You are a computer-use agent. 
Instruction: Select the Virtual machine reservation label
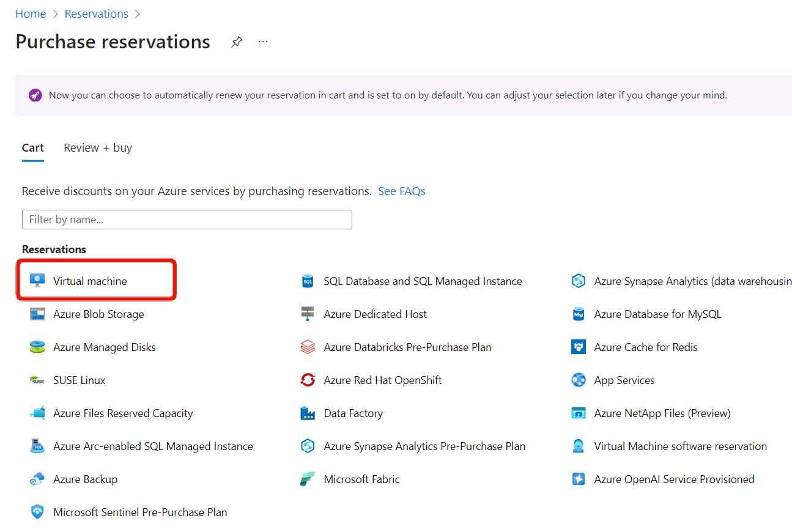pos(90,281)
